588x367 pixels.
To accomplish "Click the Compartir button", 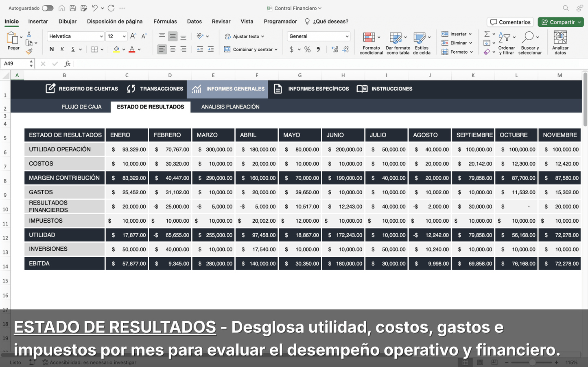I will 561,22.
